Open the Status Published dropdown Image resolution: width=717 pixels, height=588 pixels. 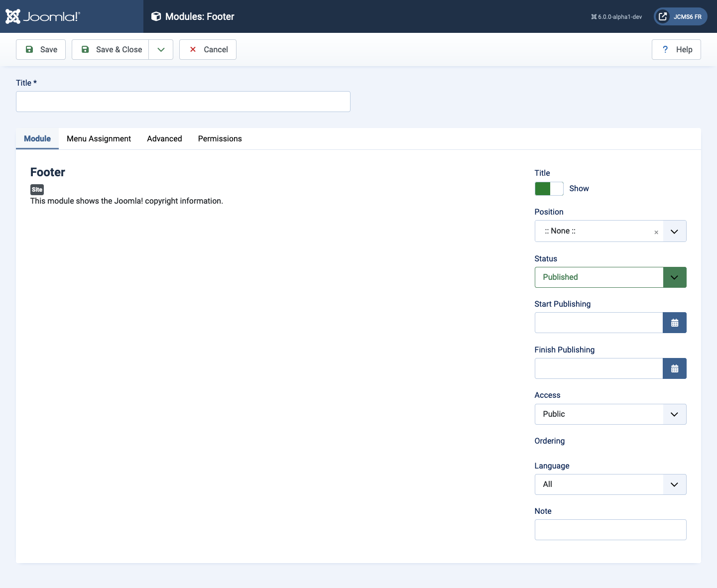(610, 277)
